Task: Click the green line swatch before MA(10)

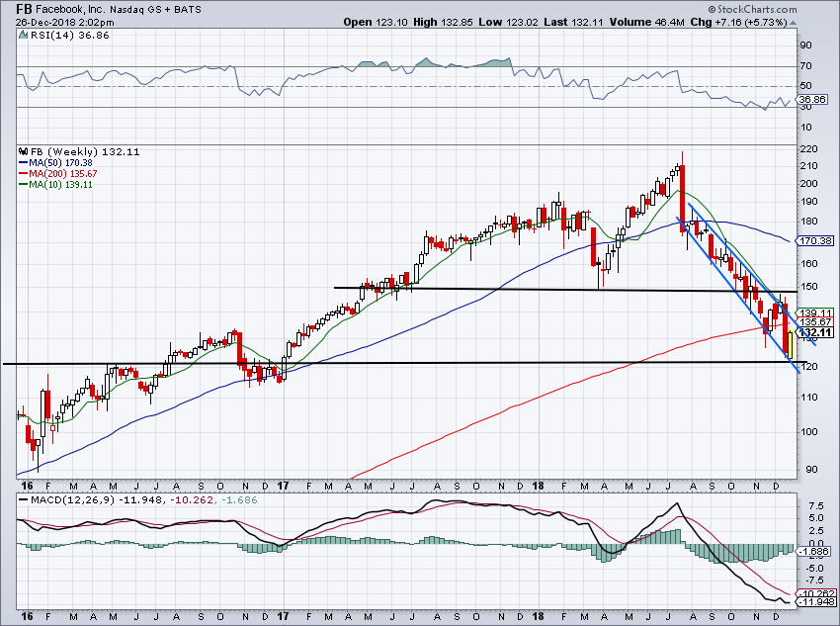Action: coord(23,184)
